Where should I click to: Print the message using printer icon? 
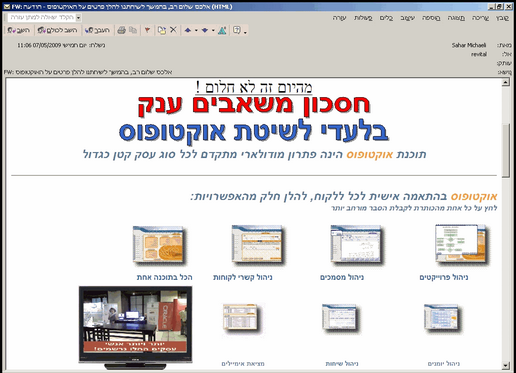[x=121, y=30]
